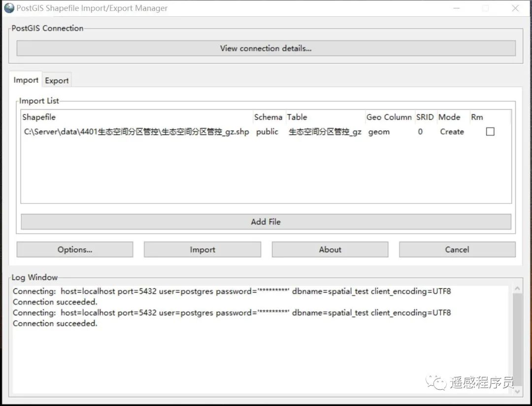The width and height of the screenshot is (532, 406).
Task: Edit the table name cell ending _gz
Action: 325,132
